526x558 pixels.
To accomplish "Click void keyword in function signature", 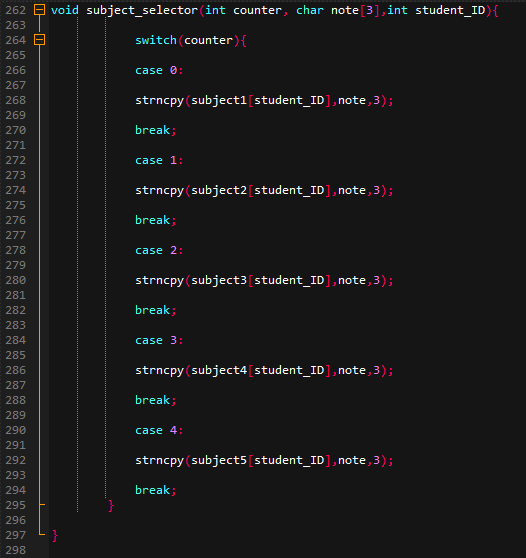I will [65, 10].
